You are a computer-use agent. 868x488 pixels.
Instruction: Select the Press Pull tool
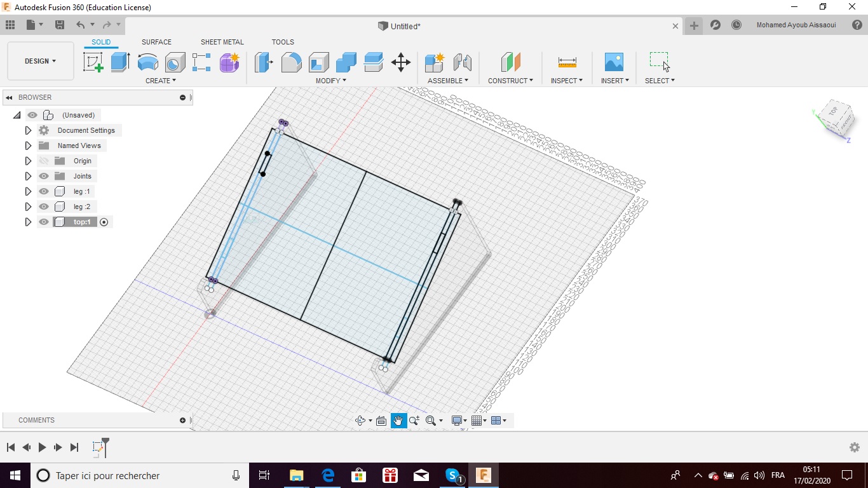click(264, 62)
